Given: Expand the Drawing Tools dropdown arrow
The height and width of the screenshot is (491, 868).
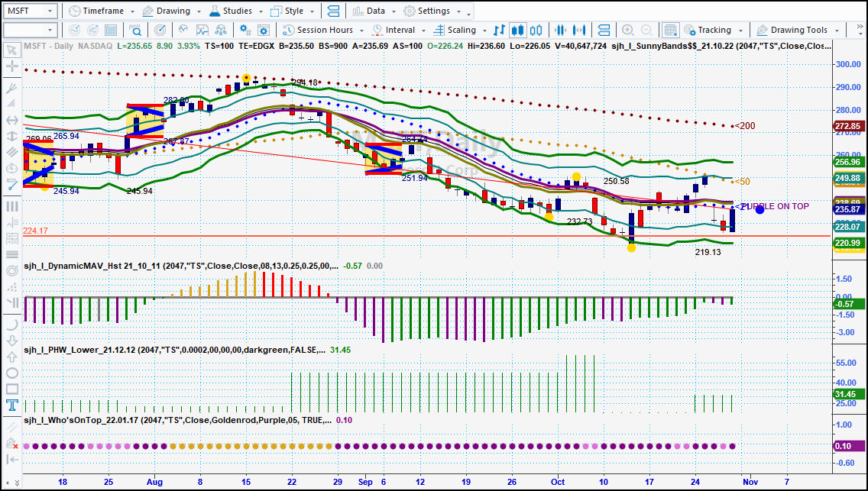Looking at the screenshot, I should click(837, 31).
